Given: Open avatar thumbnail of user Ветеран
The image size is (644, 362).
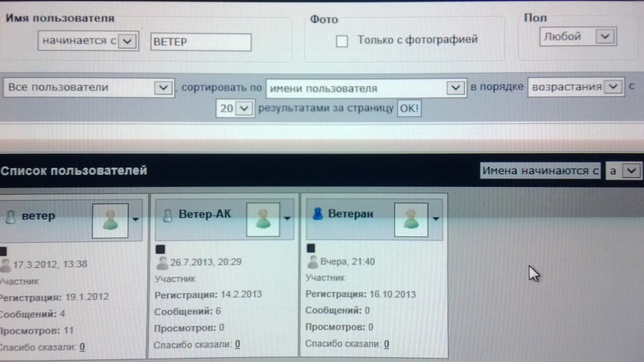Looking at the screenshot, I should click(x=411, y=218).
